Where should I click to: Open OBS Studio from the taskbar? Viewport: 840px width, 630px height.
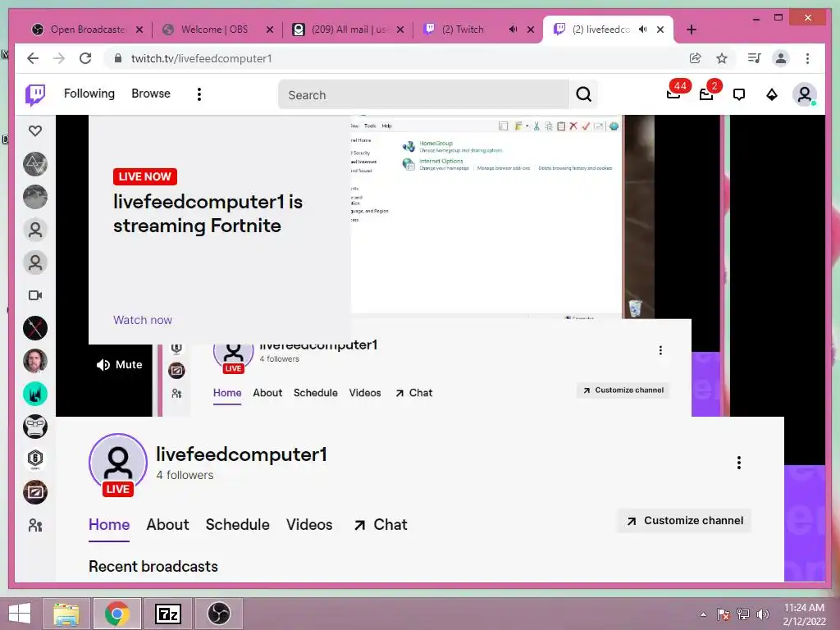tap(218, 614)
